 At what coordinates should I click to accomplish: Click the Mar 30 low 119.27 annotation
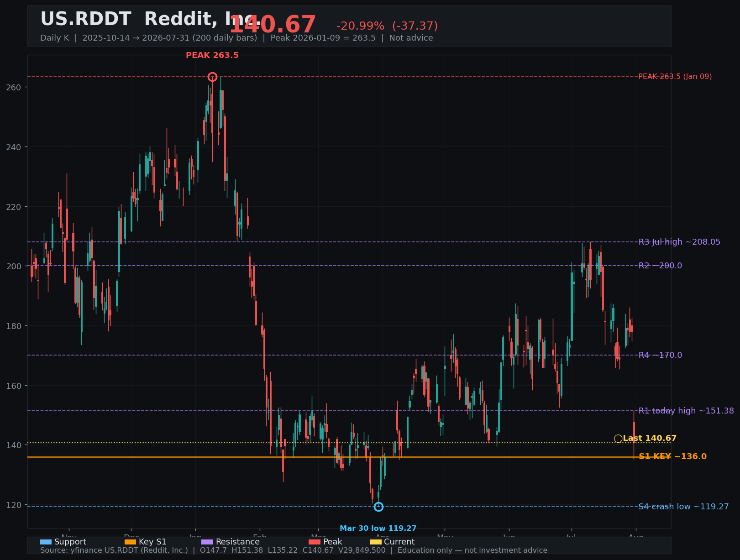pos(378,529)
